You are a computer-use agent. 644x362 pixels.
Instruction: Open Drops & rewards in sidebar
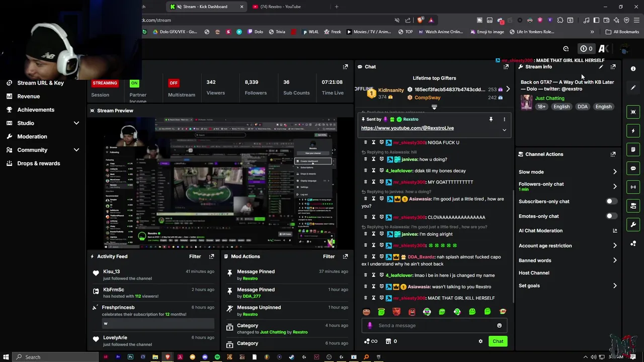(x=38, y=163)
